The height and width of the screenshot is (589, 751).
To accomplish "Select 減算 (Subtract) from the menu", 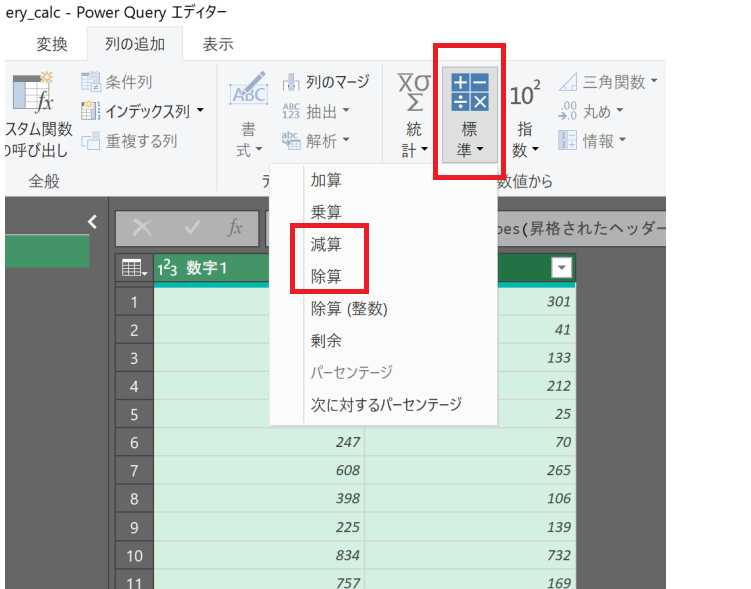I will [326, 244].
